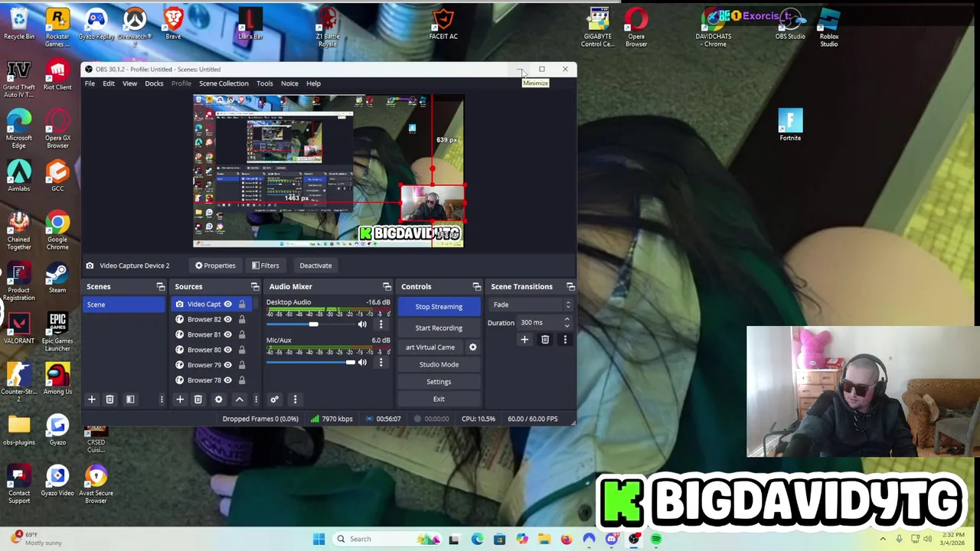Pop out the Sources dock
The height and width of the screenshot is (551, 980).
[x=255, y=286]
